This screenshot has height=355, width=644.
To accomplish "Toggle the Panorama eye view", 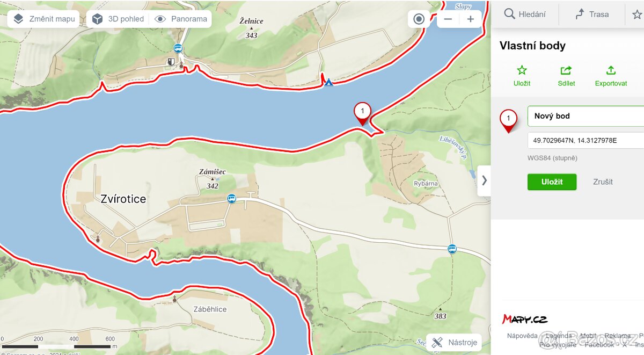I will [x=181, y=19].
